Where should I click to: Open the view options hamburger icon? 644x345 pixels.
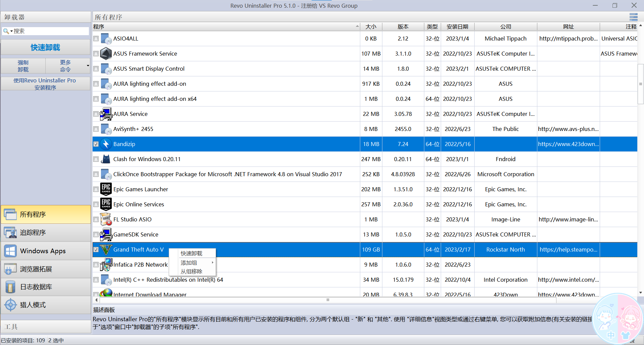point(633,17)
